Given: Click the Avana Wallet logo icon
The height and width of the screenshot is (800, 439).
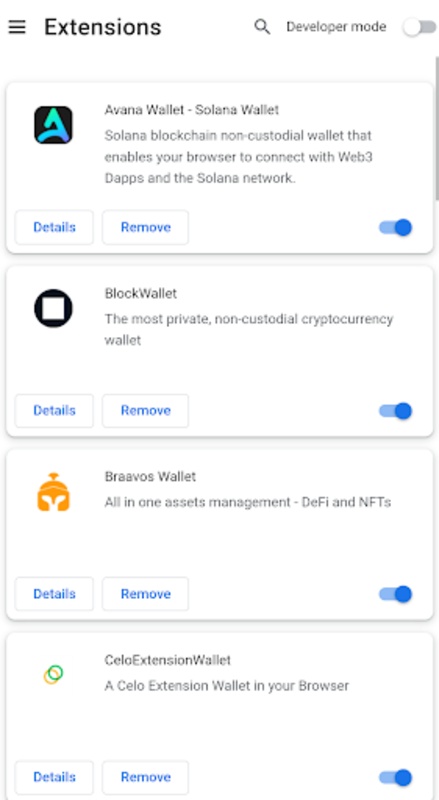Looking at the screenshot, I should 54,125.
